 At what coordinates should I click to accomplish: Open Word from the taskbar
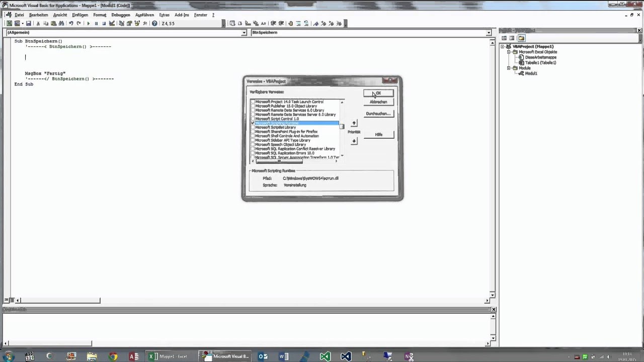pos(284,356)
